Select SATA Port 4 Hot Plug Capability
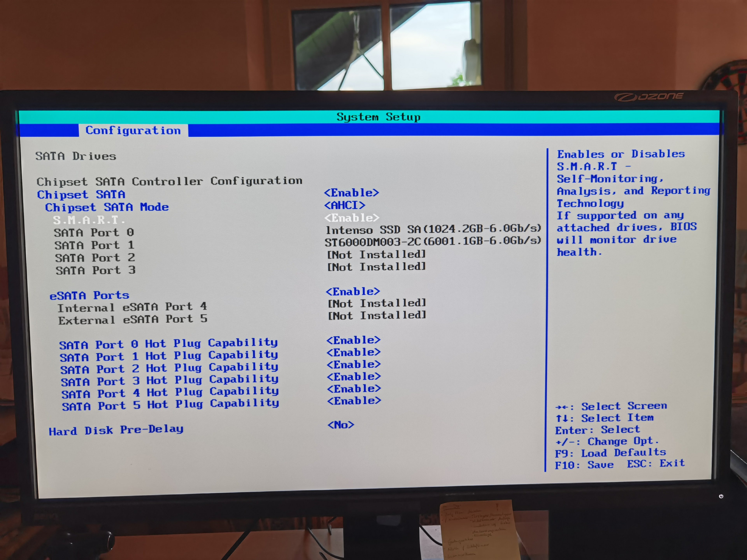The image size is (747, 560). [x=170, y=393]
